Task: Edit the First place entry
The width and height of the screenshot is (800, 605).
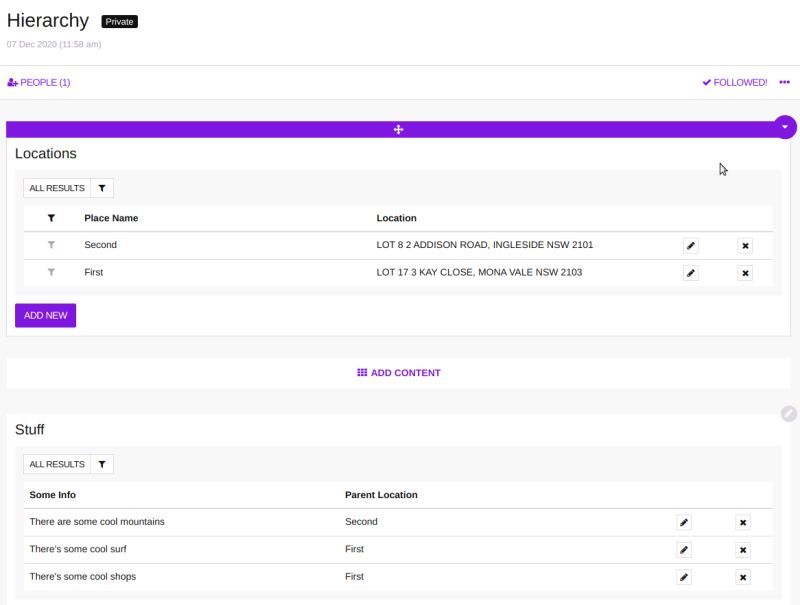Action: 691,271
